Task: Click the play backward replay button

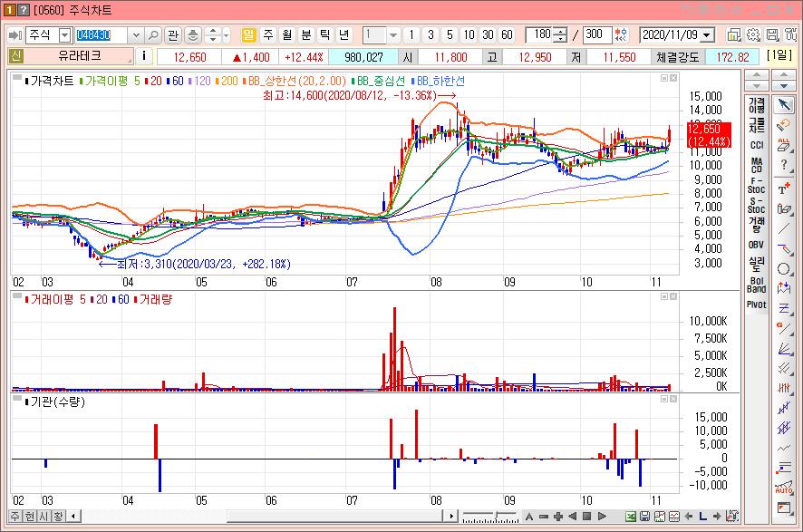Action: [573, 516]
